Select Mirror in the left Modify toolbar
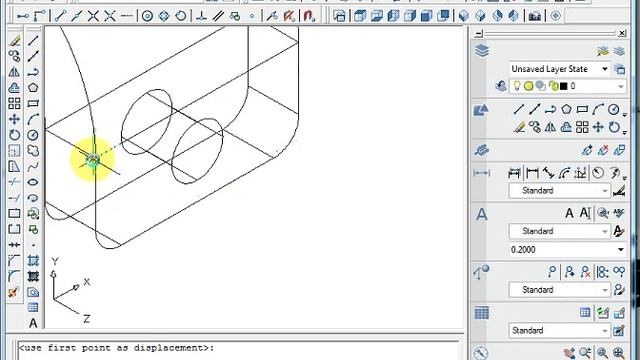Viewport: 640px width, 360px height. click(14, 72)
